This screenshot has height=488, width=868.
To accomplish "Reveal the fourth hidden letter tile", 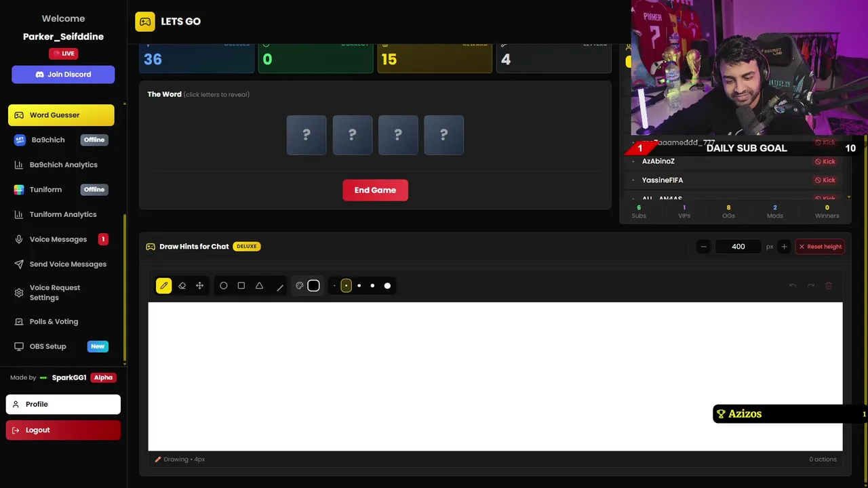I will pos(443,135).
